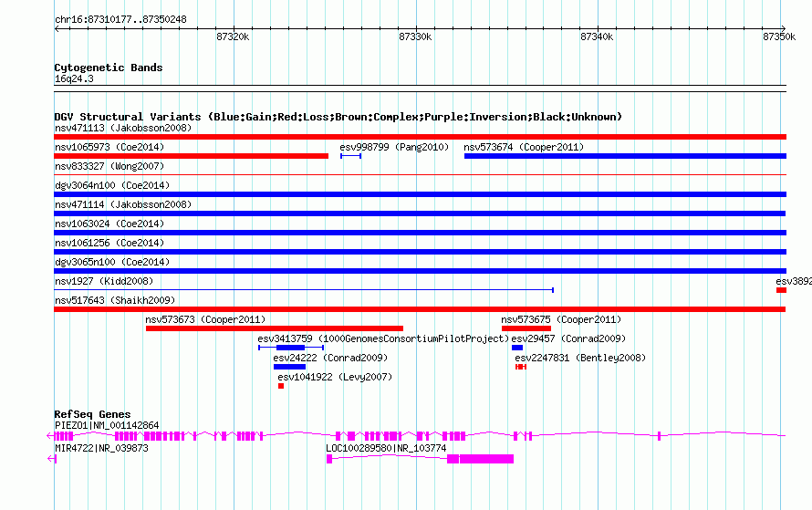Click the DGV Structural Variants track title
The image size is (812, 510).
pyautogui.click(x=338, y=117)
